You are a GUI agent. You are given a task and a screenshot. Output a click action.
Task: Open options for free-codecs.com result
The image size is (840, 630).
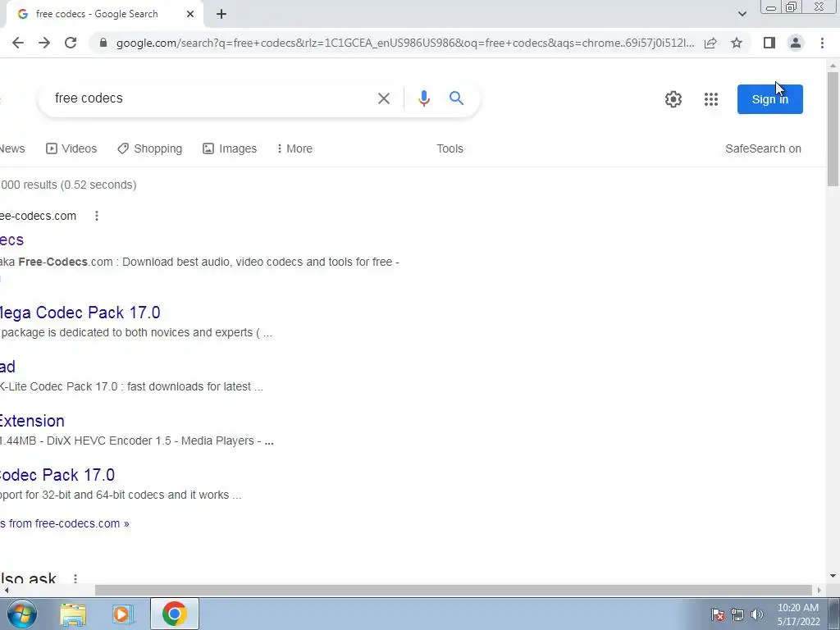97,216
